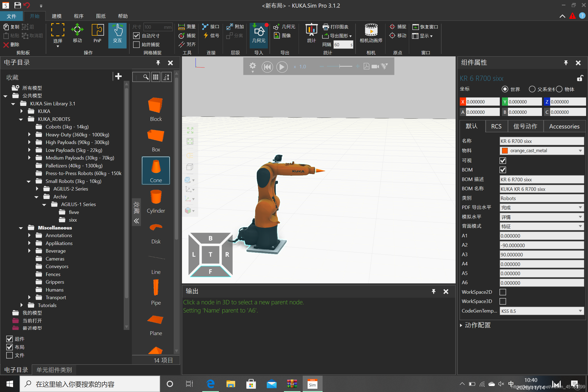This screenshot has height=392, width=588.
Task: Select the 选择 selection tool
Action: 57,35
